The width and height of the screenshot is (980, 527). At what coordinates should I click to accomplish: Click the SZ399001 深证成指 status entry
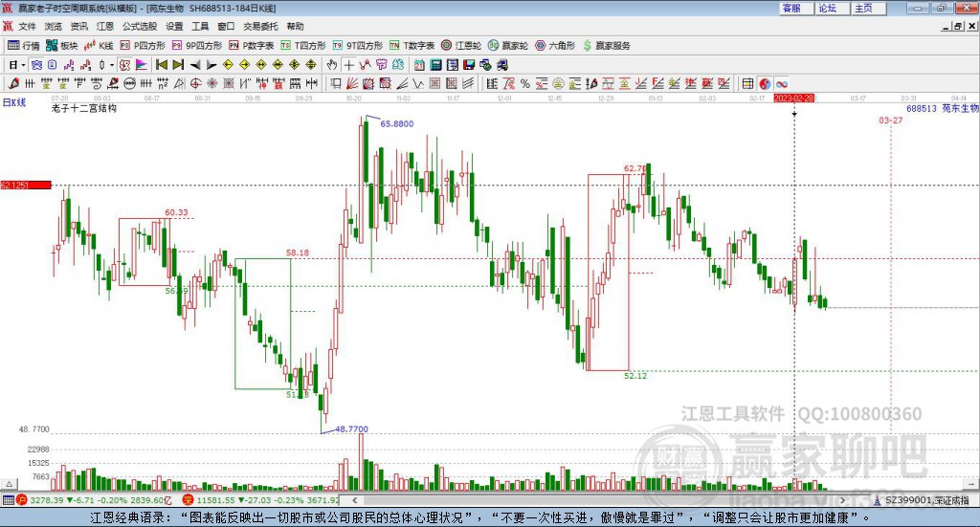[x=922, y=500]
